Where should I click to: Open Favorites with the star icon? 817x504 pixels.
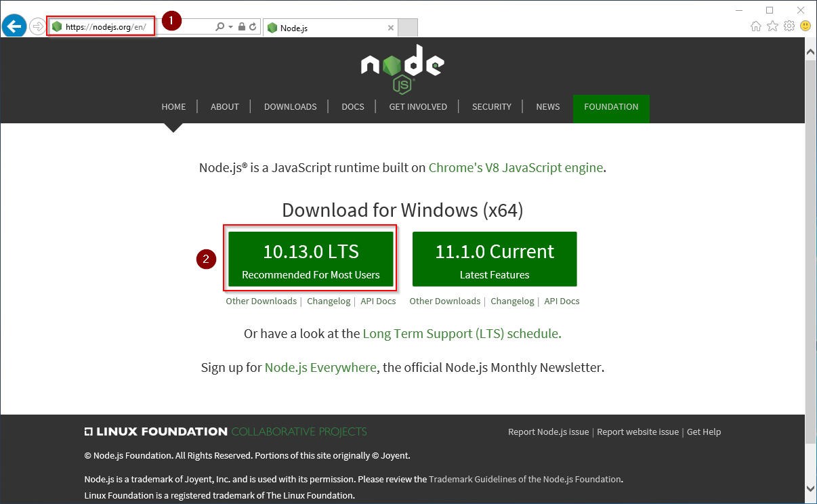pyautogui.click(x=772, y=26)
